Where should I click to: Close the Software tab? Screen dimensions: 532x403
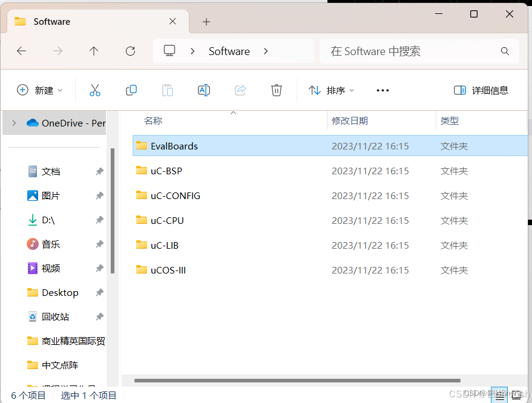pos(172,21)
